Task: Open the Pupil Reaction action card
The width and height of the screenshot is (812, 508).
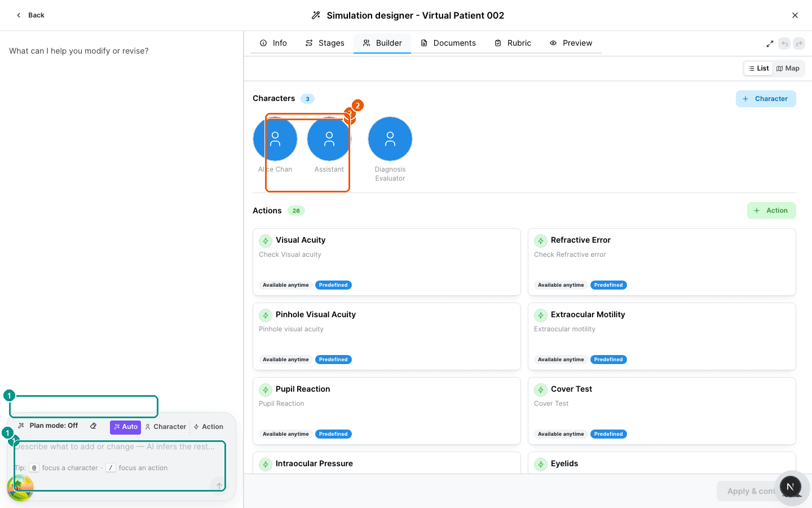Action: click(x=387, y=411)
